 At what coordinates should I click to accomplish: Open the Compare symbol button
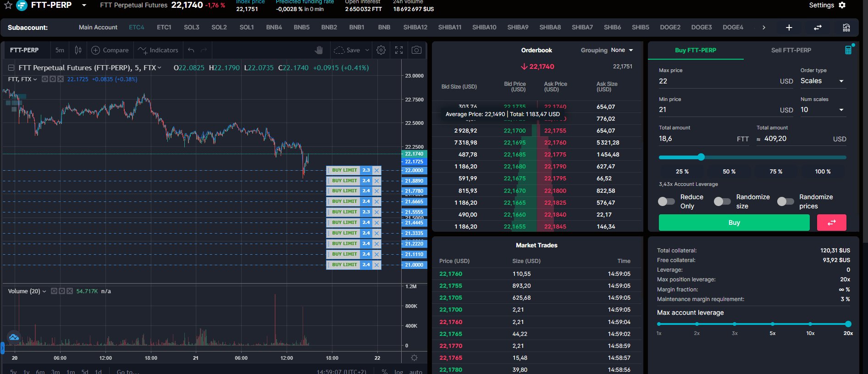(x=110, y=50)
